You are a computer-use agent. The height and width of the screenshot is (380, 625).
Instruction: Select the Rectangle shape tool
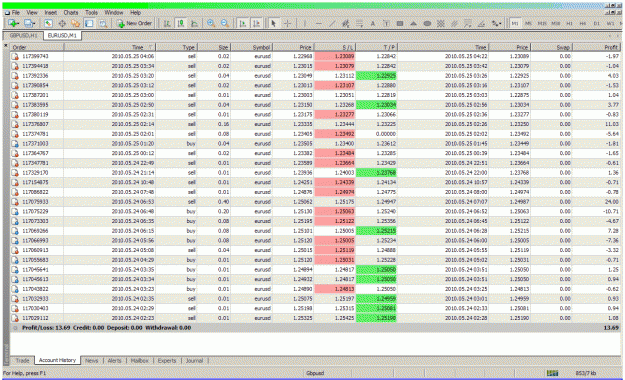(x=400, y=24)
